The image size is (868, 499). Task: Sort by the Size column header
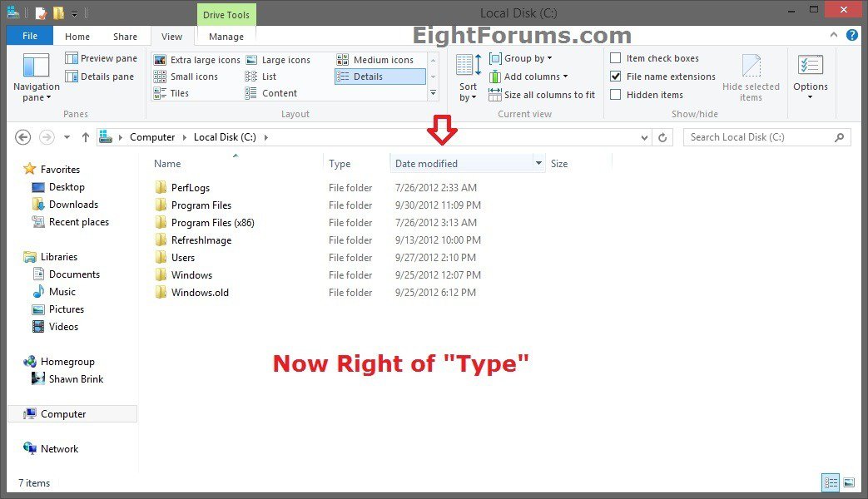579,164
